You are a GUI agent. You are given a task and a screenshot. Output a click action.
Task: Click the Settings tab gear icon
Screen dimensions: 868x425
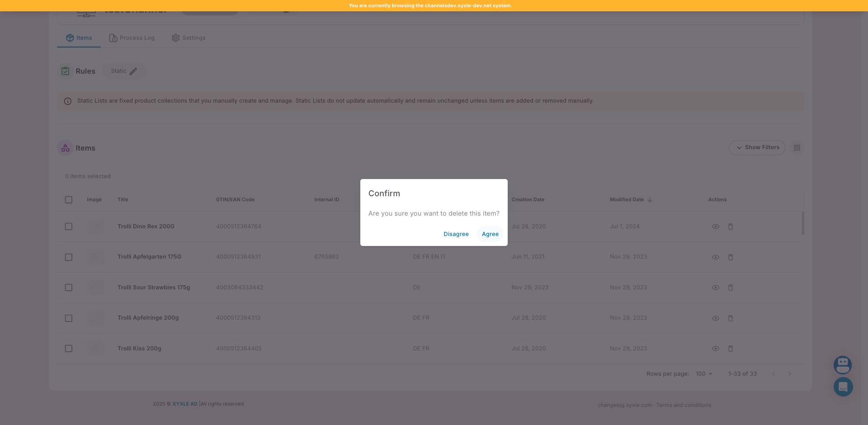click(x=176, y=38)
